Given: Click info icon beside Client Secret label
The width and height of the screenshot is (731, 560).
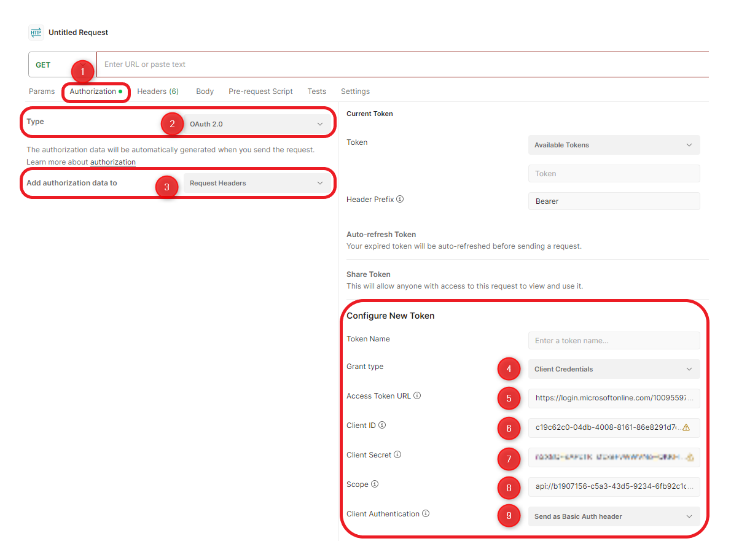Looking at the screenshot, I should click(x=397, y=455).
